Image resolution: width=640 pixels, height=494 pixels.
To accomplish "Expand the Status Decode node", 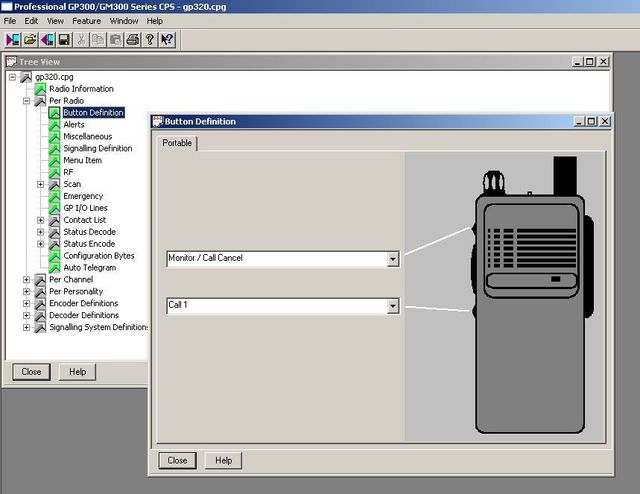I will [x=40, y=232].
